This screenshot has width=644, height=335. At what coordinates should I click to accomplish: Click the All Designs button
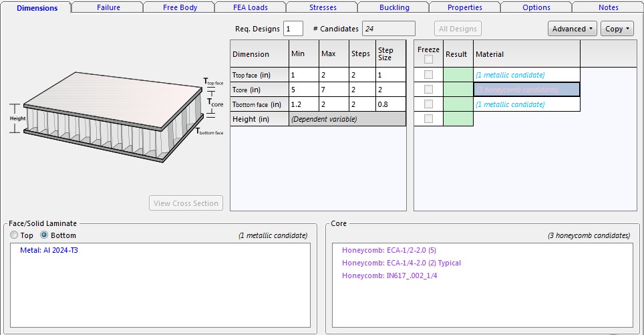(458, 29)
